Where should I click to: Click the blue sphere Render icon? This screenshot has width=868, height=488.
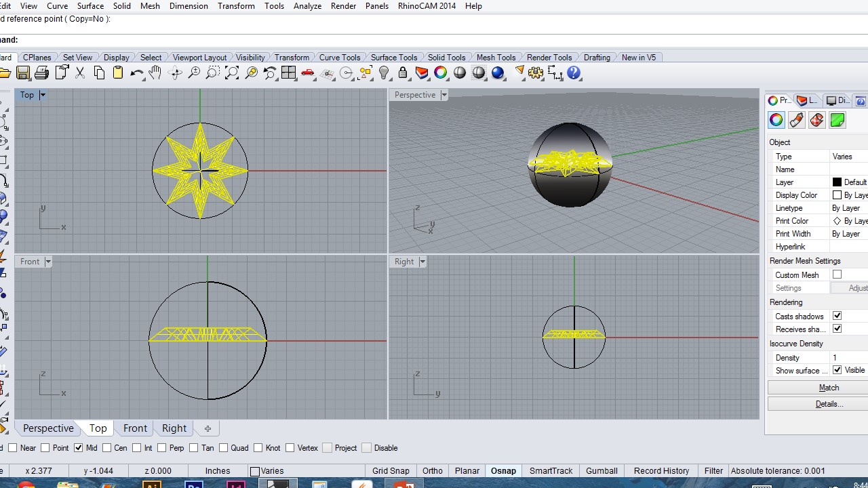click(498, 73)
